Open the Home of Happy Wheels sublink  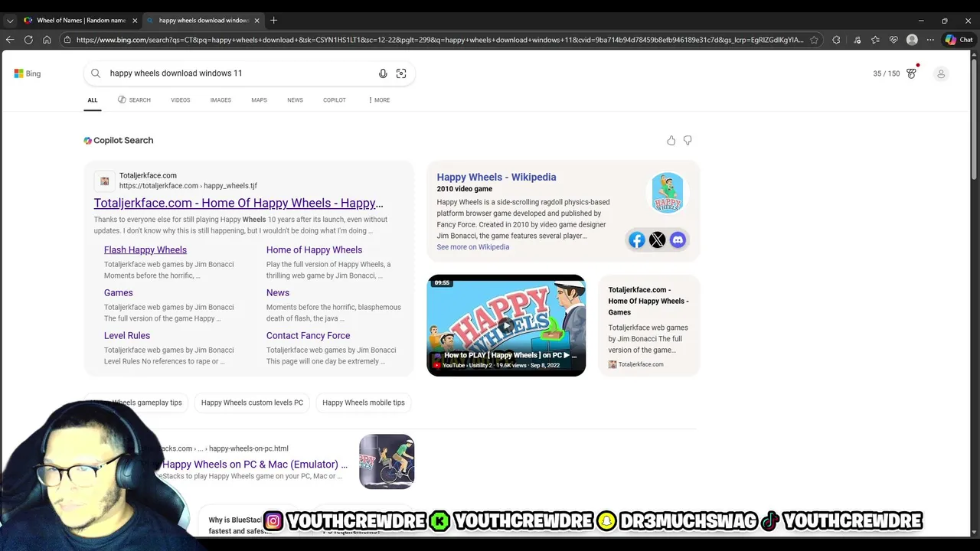[314, 249]
